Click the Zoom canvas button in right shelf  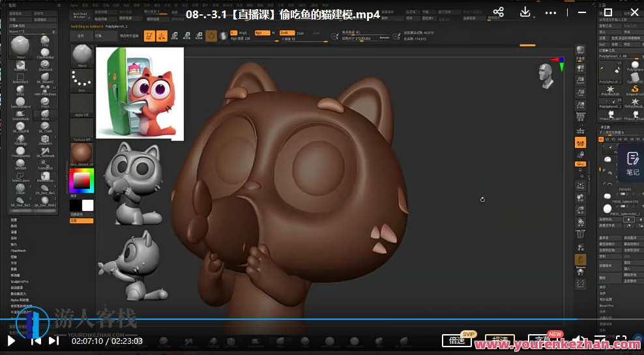(x=580, y=92)
